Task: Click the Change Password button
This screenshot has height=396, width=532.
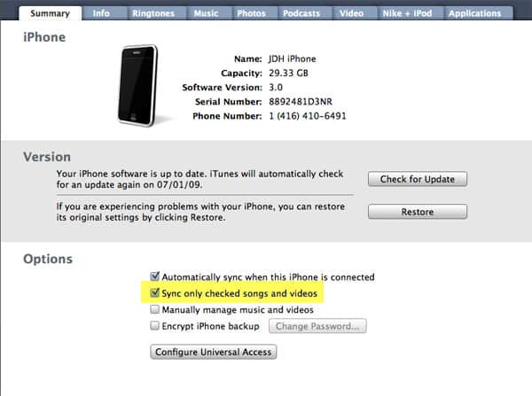Action: tap(317, 326)
